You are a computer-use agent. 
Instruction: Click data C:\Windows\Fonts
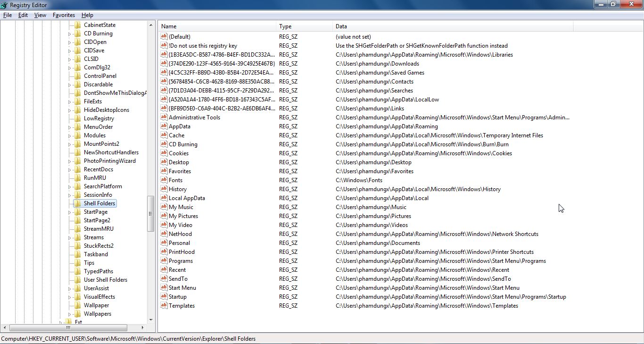click(359, 180)
